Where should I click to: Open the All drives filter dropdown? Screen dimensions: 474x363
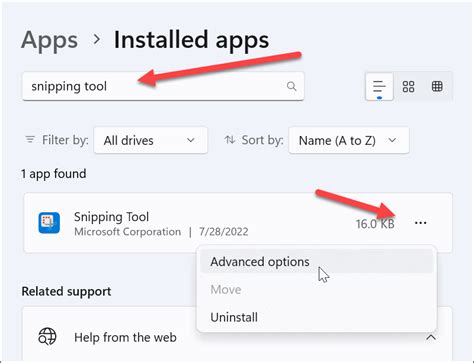click(151, 140)
